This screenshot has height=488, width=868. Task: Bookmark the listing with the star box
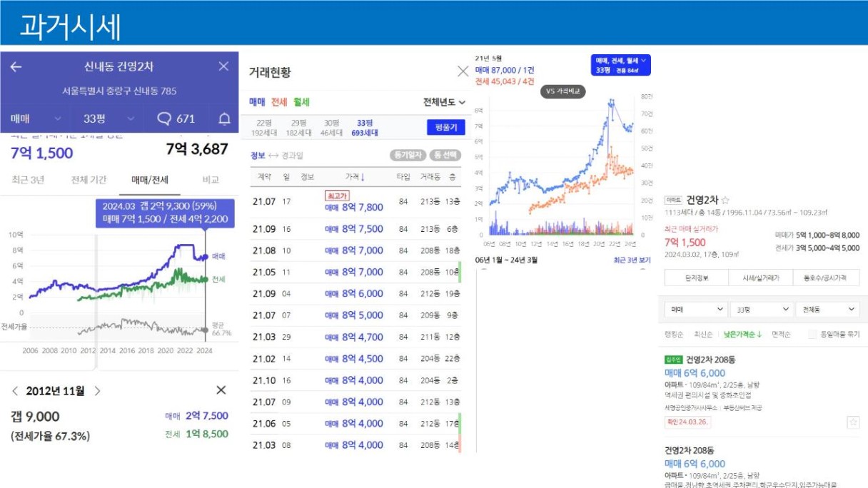(853, 422)
